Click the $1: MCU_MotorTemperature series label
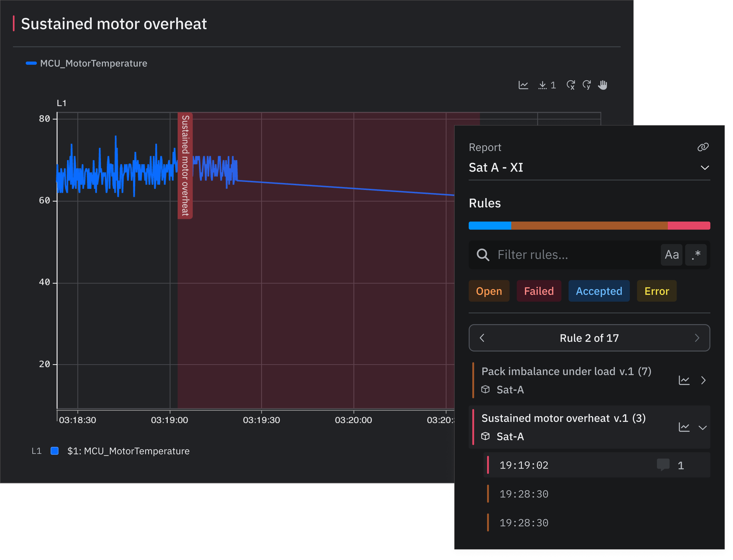 [x=128, y=451]
